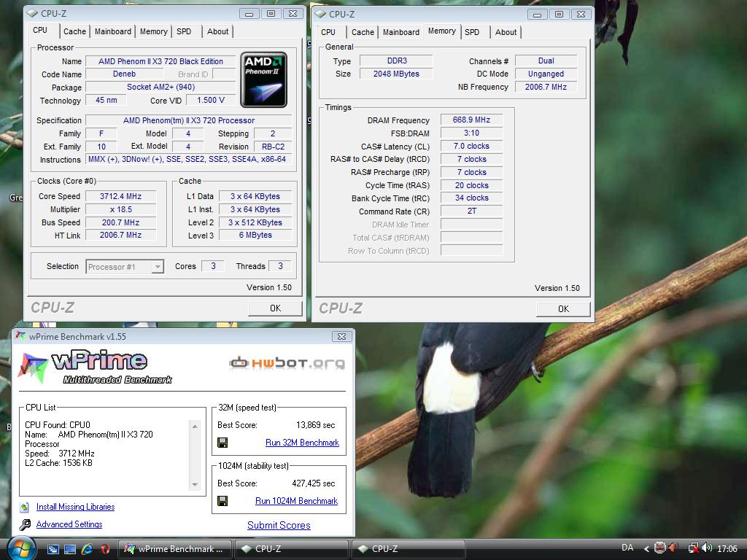Click the CAS# Latency value 7.0 clocks
The height and width of the screenshot is (560, 747).
471,146
